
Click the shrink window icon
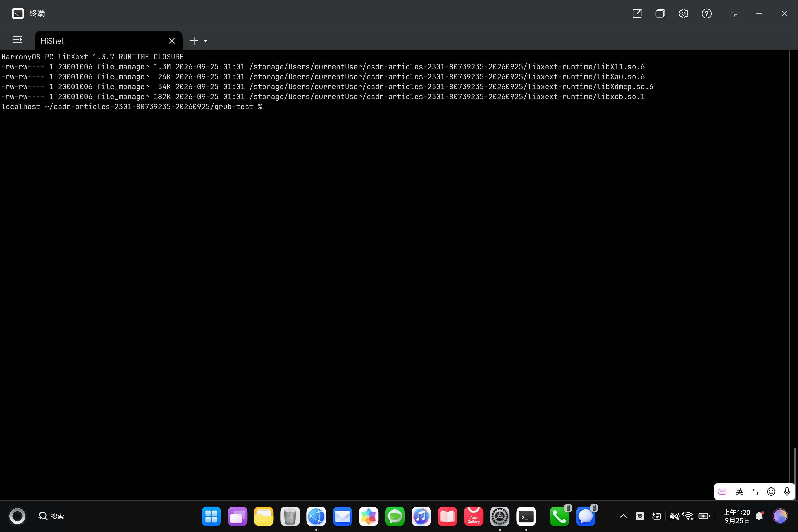pyautogui.click(x=734, y=14)
